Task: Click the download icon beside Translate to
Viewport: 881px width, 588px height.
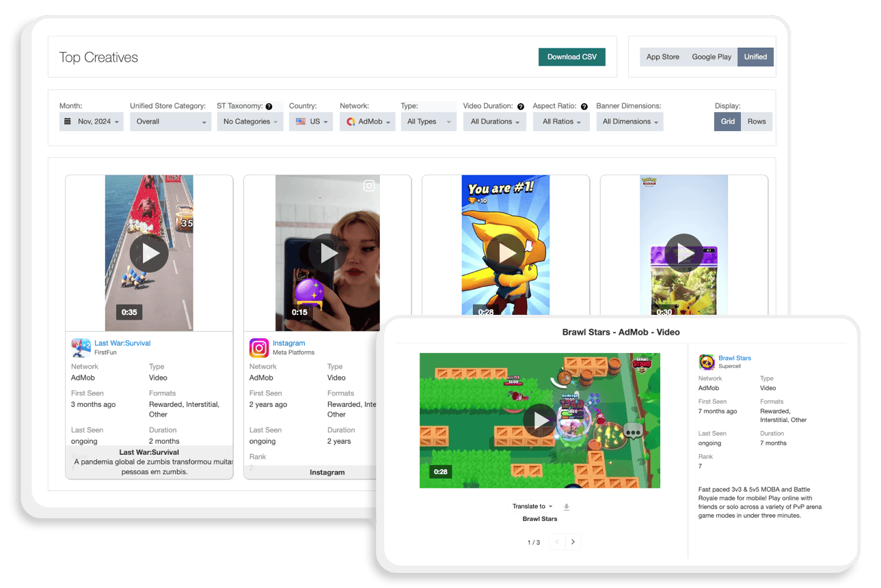Action: 566,507
